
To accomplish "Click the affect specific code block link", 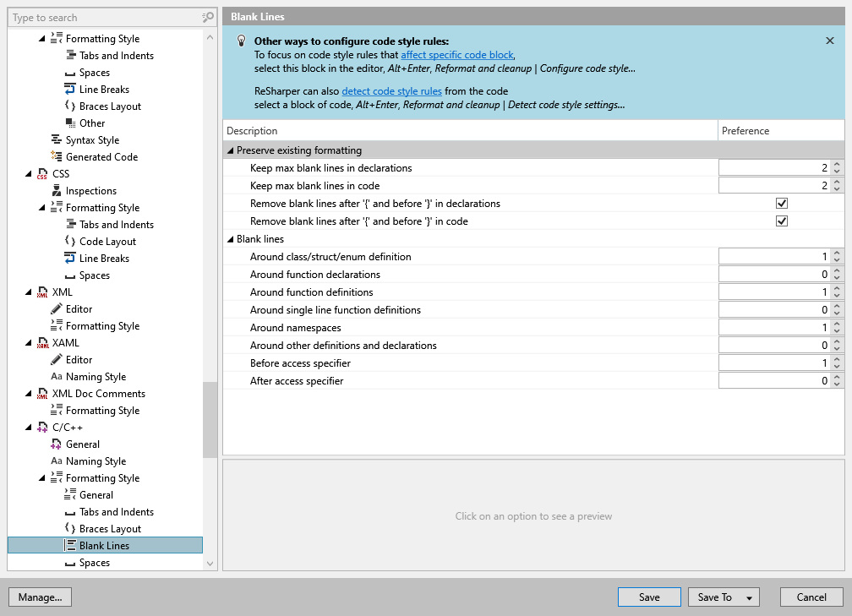I will point(457,54).
